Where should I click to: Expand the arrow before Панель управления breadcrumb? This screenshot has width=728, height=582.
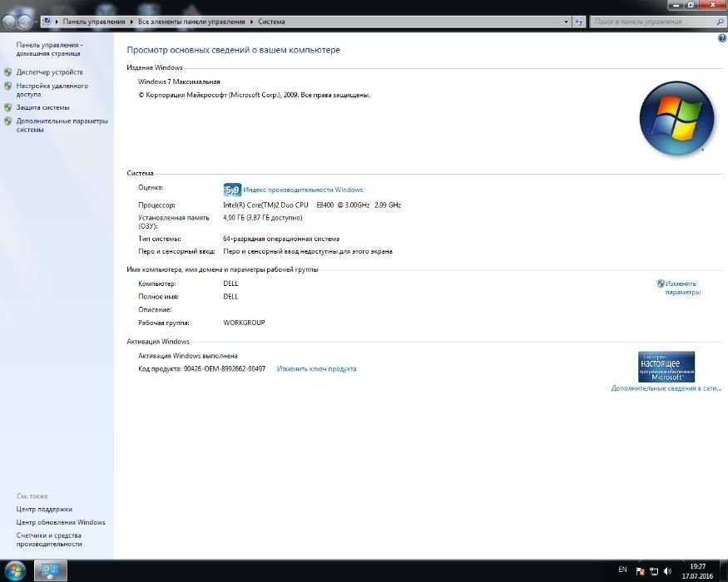pos(57,22)
